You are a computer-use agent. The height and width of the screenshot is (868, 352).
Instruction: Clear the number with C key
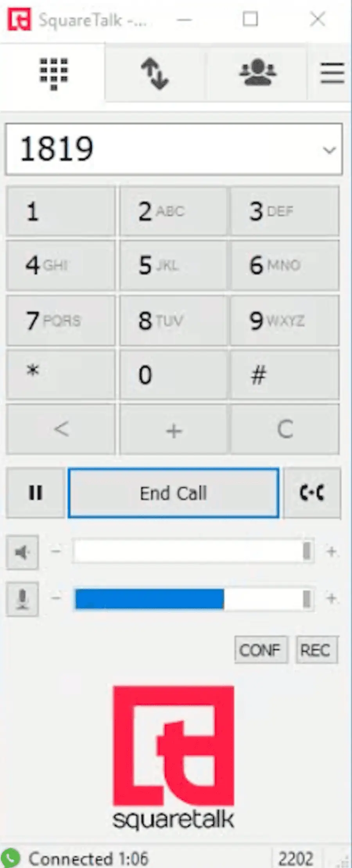tap(285, 429)
